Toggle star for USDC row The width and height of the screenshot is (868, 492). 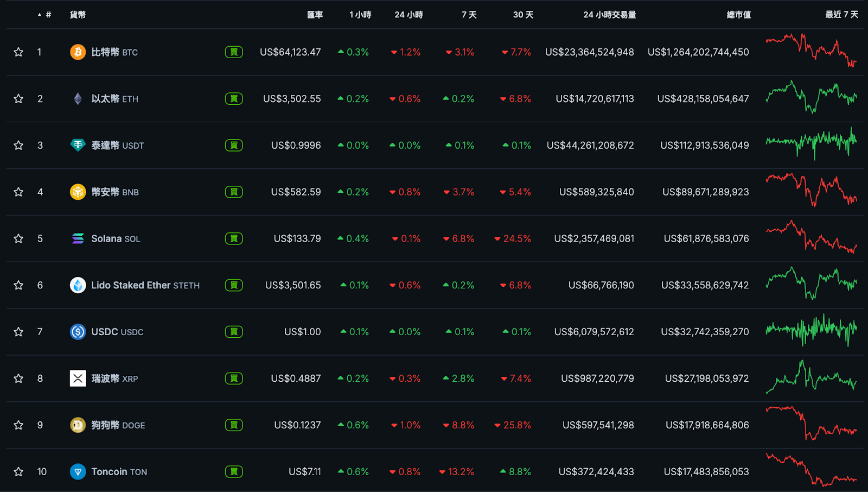point(18,332)
